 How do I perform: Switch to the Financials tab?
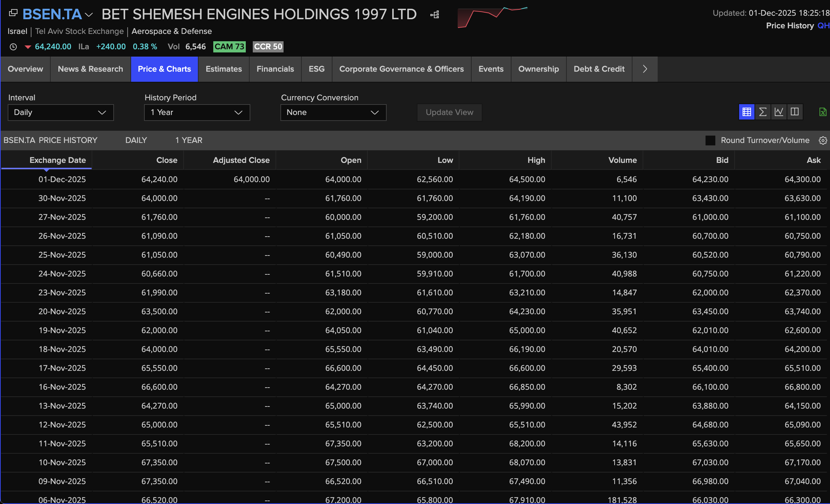275,69
